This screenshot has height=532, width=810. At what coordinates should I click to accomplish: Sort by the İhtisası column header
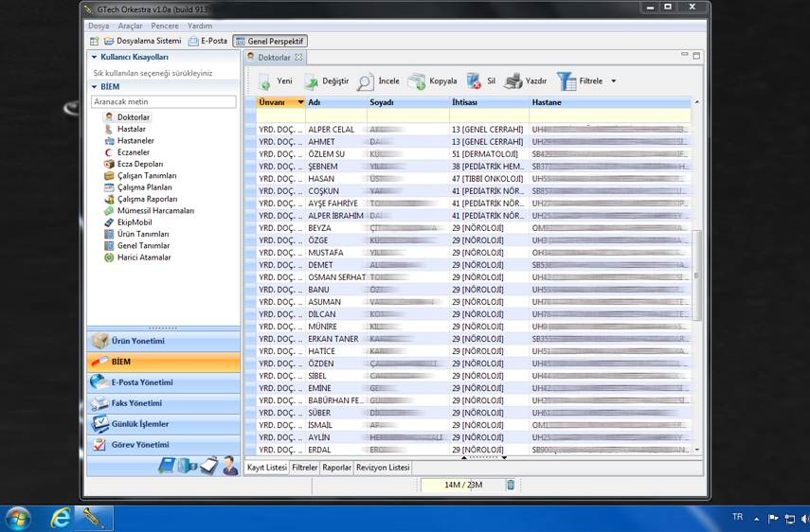pyautogui.click(x=489, y=102)
